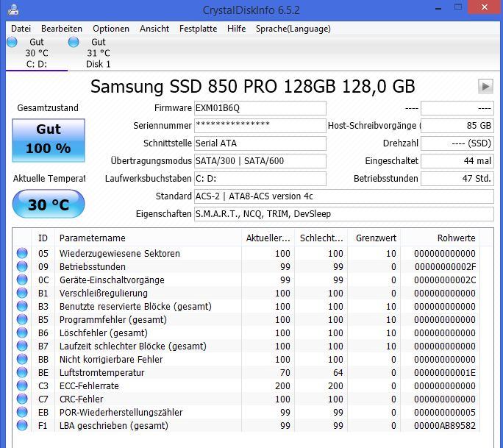
Task: Click raw value 00000AB89582
Action: [x=445, y=425]
